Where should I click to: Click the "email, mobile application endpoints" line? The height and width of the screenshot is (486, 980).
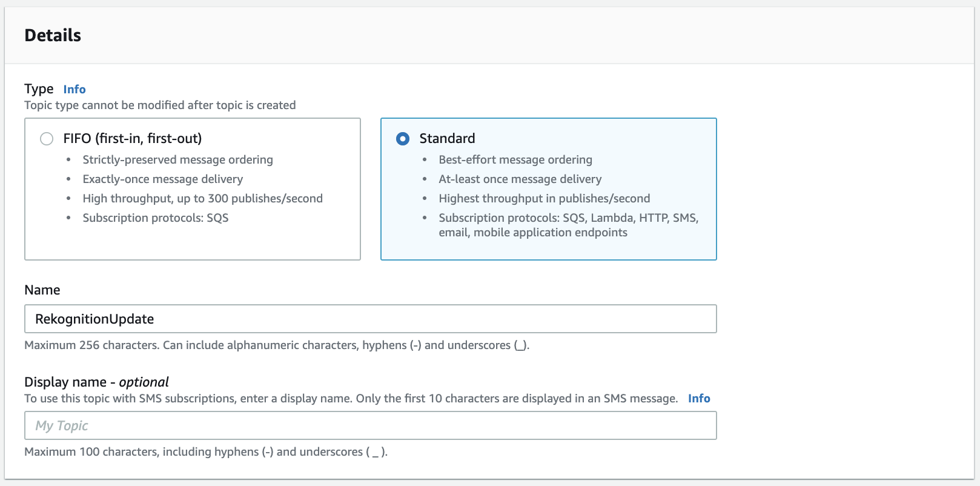533,232
